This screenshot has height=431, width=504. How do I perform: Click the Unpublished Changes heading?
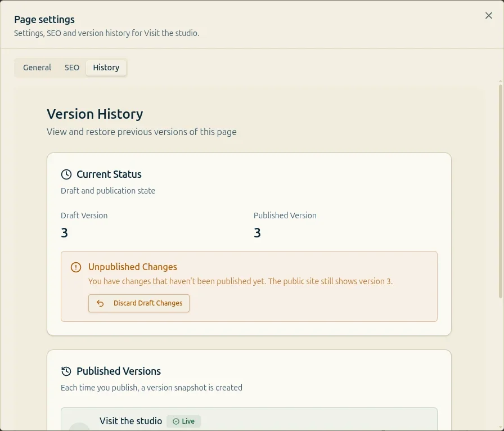(x=133, y=267)
